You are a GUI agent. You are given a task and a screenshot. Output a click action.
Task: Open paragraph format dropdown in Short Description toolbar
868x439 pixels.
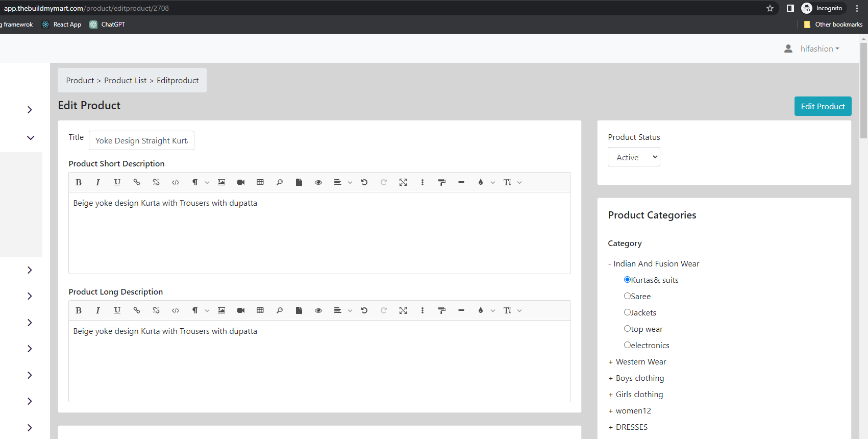point(200,182)
